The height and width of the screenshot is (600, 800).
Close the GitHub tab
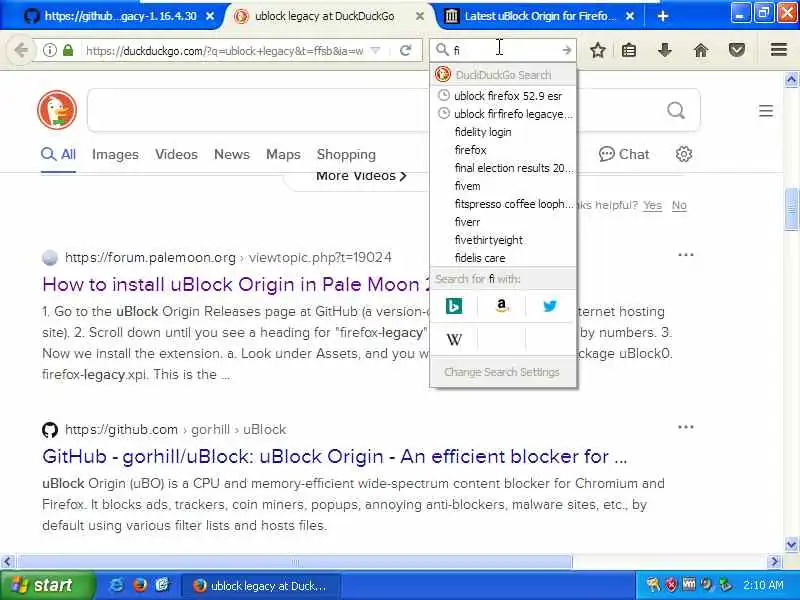coord(210,16)
